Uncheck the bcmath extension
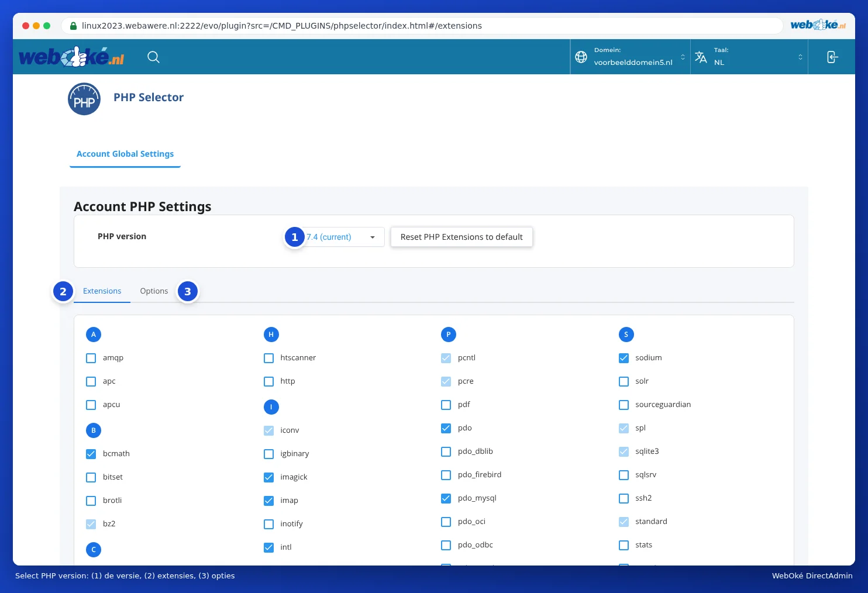 [x=91, y=454]
